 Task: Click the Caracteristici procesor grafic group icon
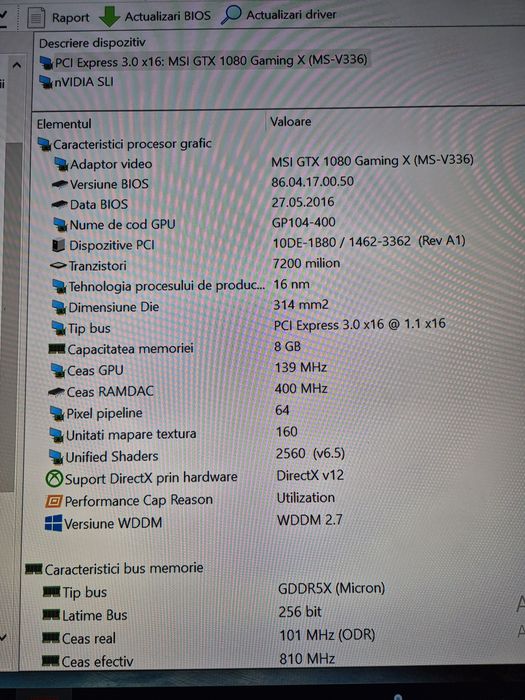coord(45,145)
